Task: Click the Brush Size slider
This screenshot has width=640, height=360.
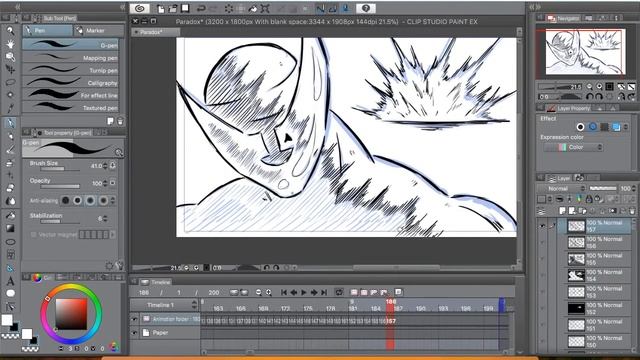Action: pos(60,169)
